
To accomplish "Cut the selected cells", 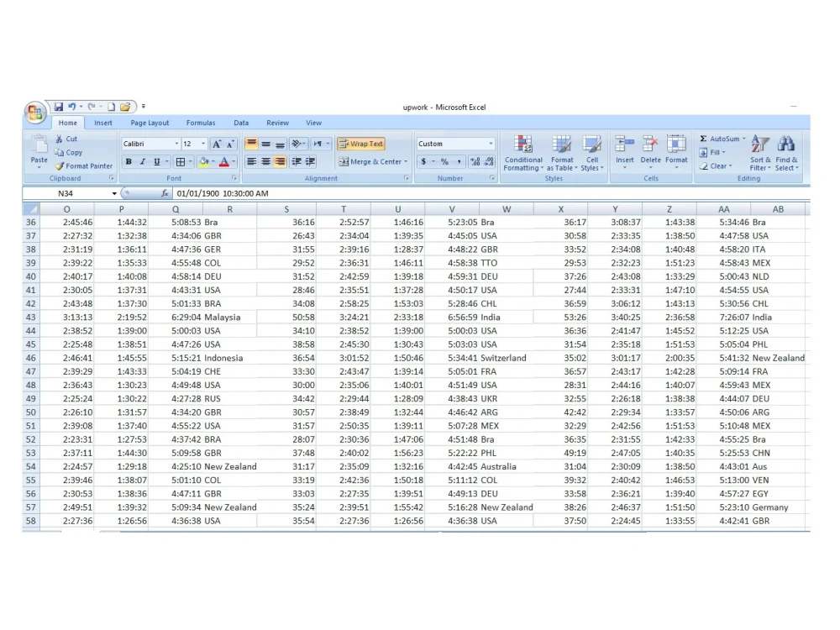I will 66,139.
